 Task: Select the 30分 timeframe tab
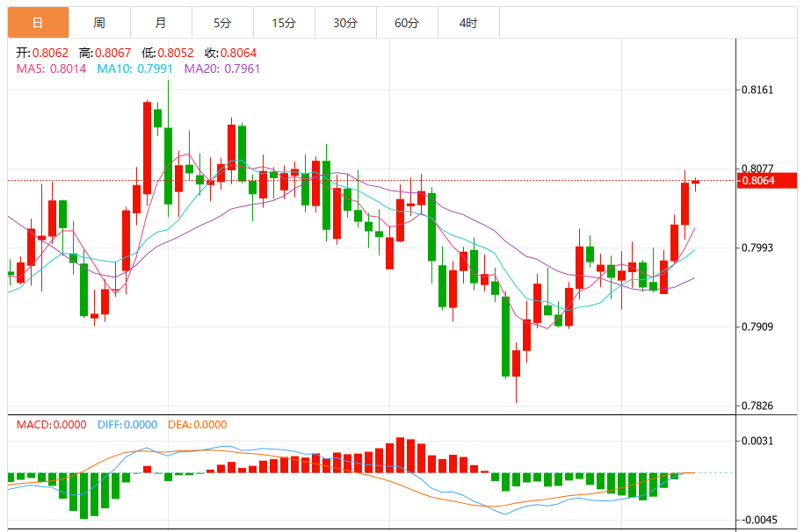click(x=345, y=23)
